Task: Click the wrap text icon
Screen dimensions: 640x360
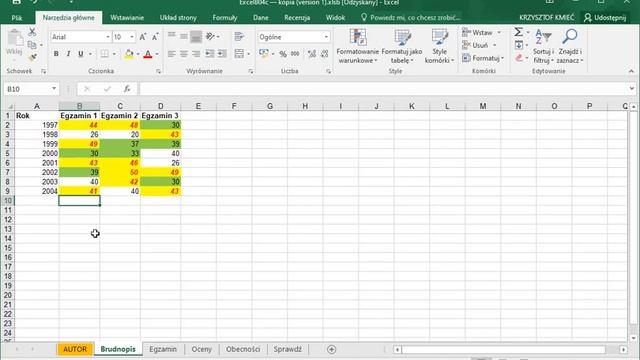Action: click(239, 37)
